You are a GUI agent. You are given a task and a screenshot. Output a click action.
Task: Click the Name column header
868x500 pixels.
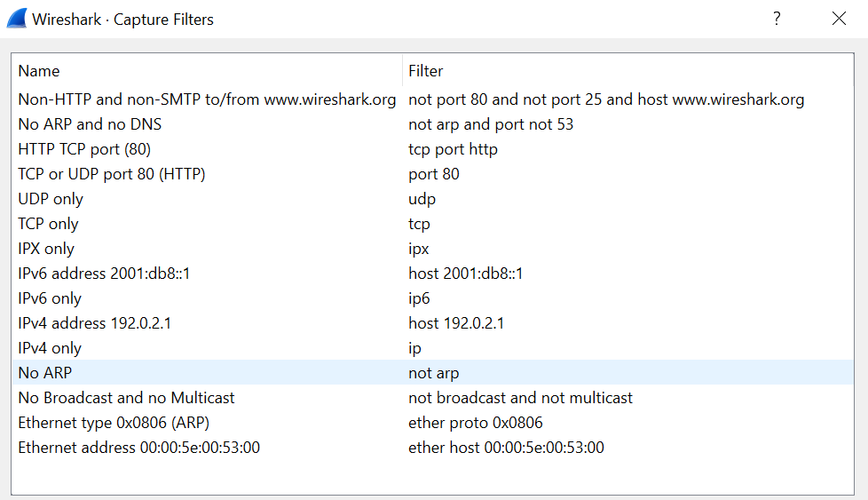coord(39,71)
